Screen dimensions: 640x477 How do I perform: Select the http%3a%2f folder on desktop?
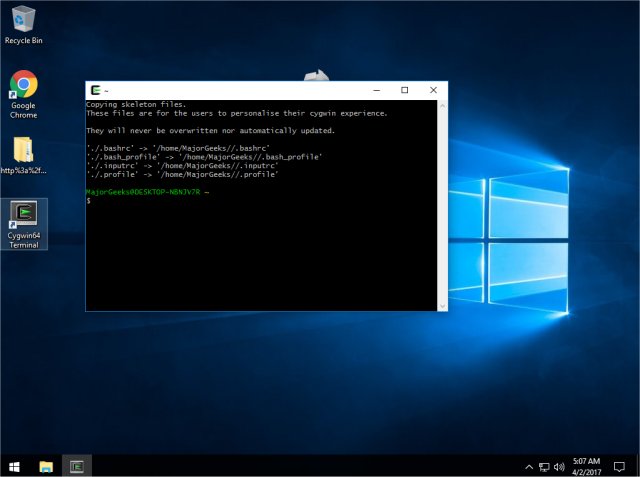[x=23, y=153]
